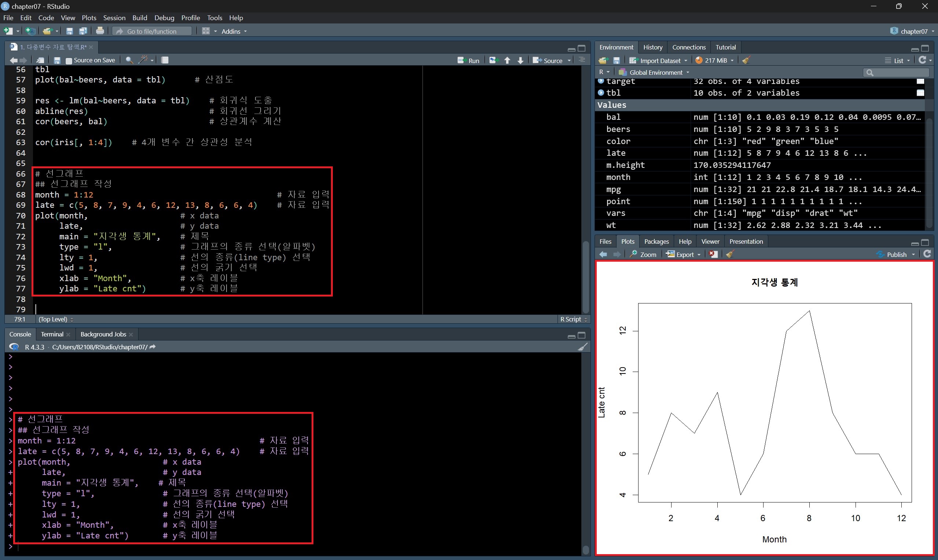
Task: Switch to the Packages tab
Action: [656, 242]
